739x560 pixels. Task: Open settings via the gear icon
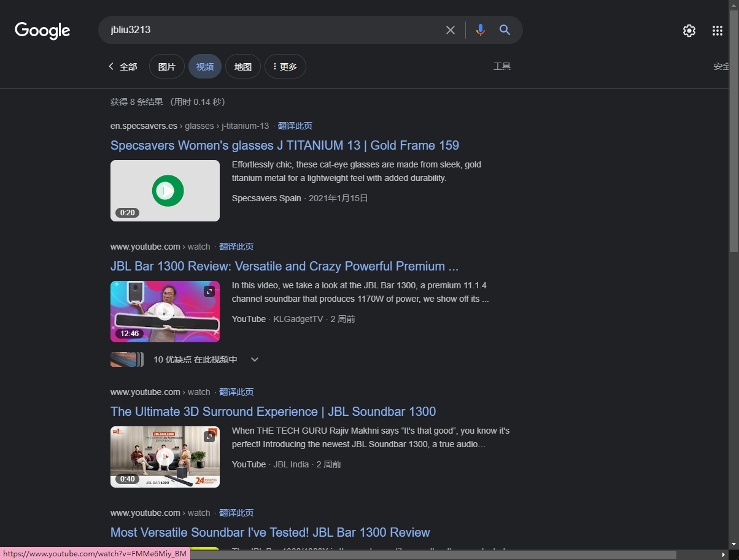(689, 31)
